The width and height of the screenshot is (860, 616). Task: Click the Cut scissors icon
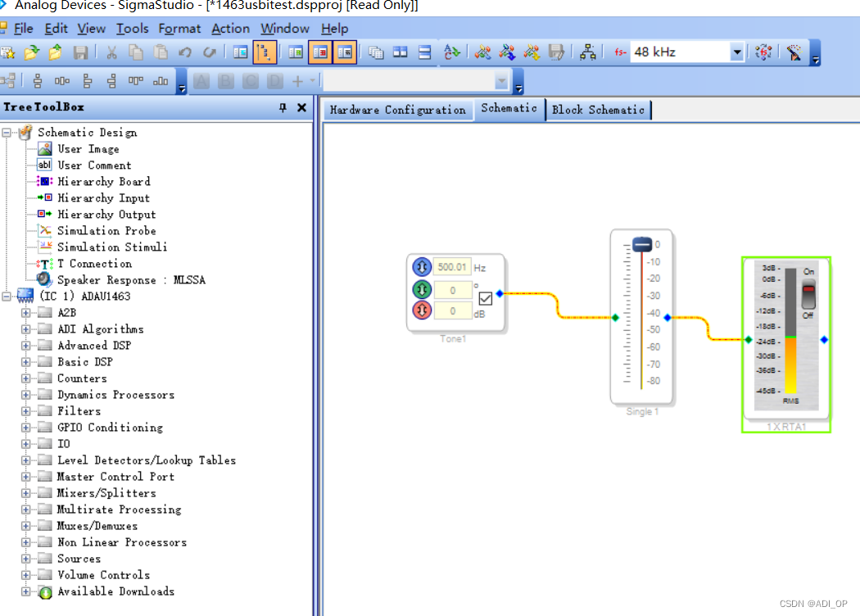point(111,52)
